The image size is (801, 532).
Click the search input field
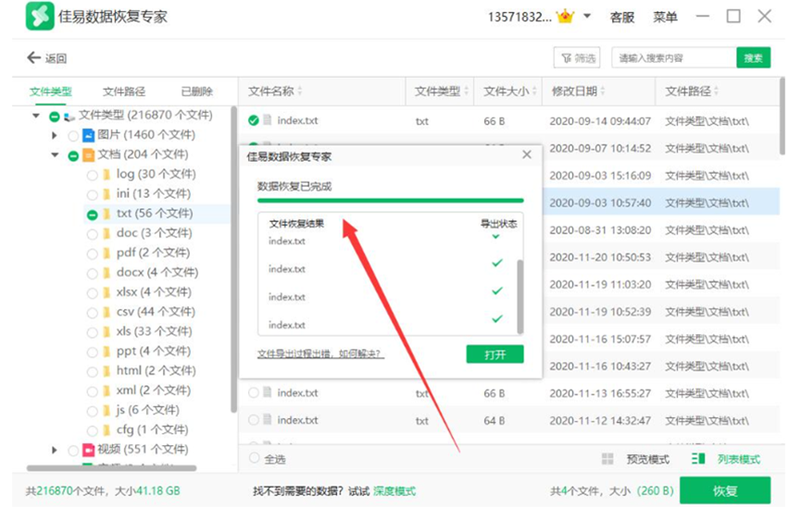[x=673, y=58]
